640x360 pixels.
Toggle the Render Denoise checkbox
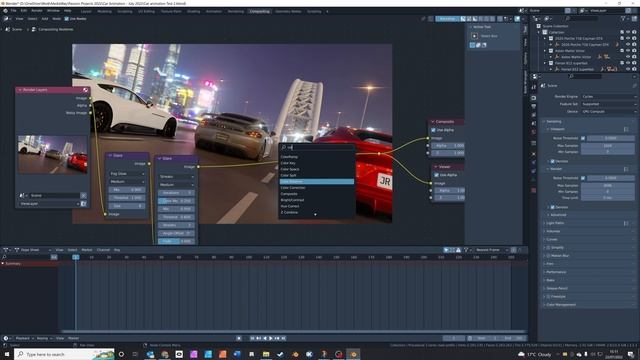tap(553, 207)
